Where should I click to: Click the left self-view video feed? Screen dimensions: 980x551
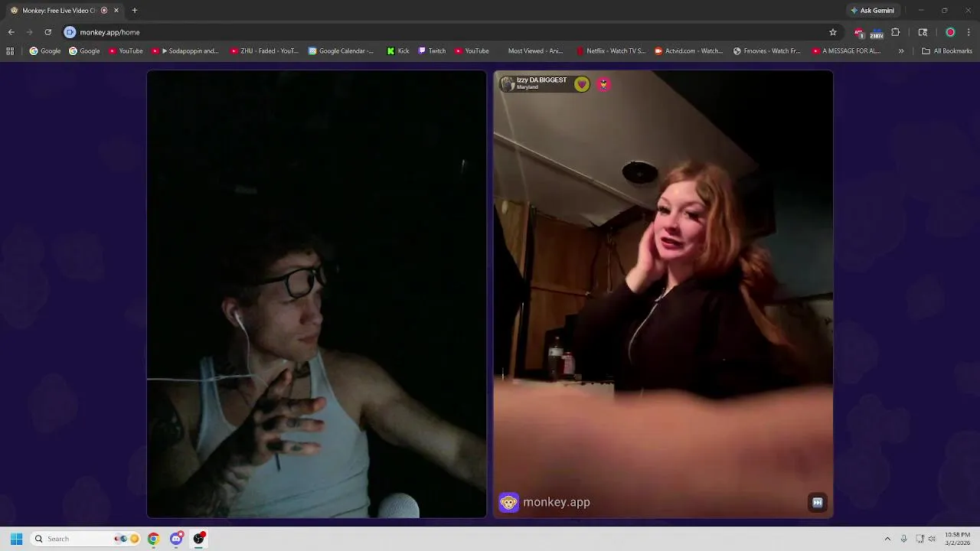point(316,294)
